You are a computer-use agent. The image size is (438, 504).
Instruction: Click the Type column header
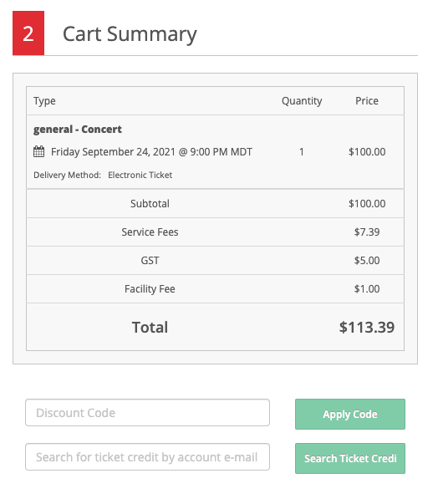(44, 101)
